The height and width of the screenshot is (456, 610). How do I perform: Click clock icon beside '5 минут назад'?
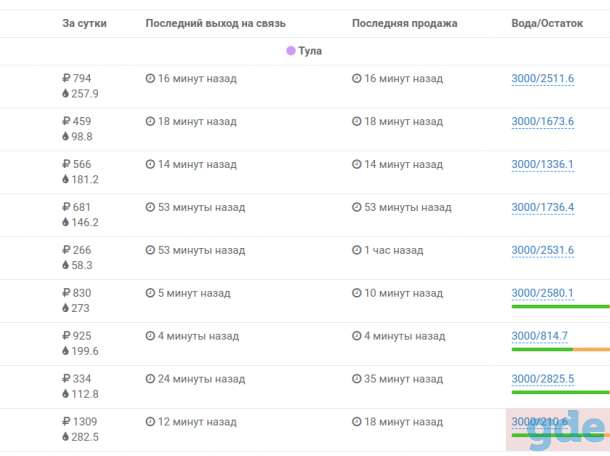click(x=150, y=293)
